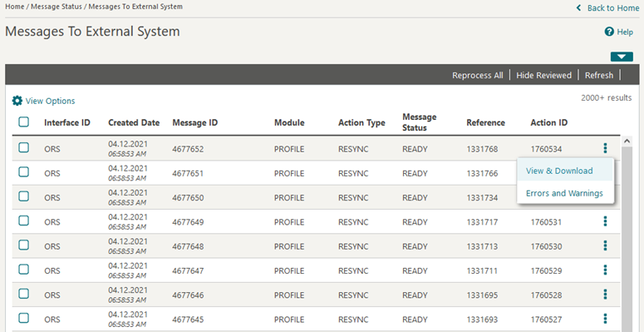Choose Errors and Warnings from popup menu
This screenshot has height=332, width=644.
point(564,193)
